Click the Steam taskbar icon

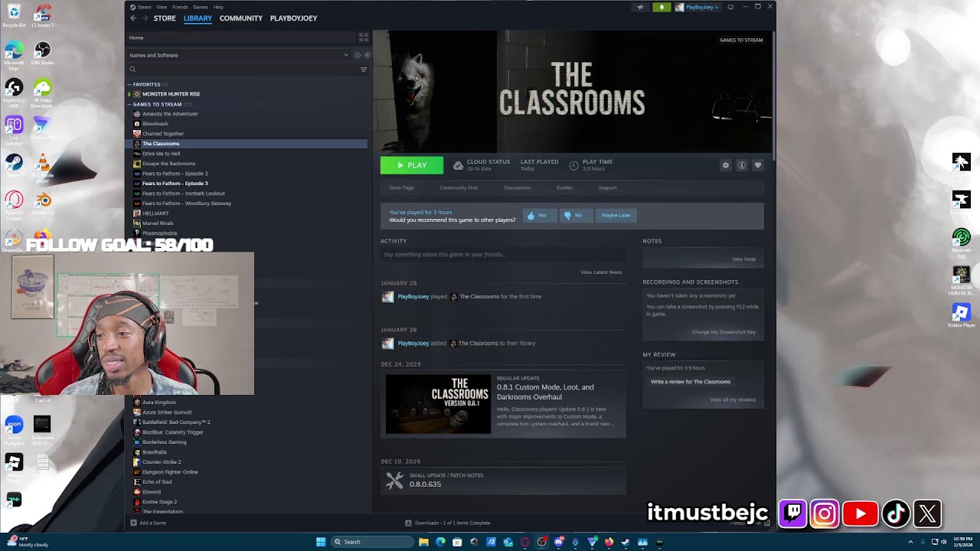(x=626, y=542)
